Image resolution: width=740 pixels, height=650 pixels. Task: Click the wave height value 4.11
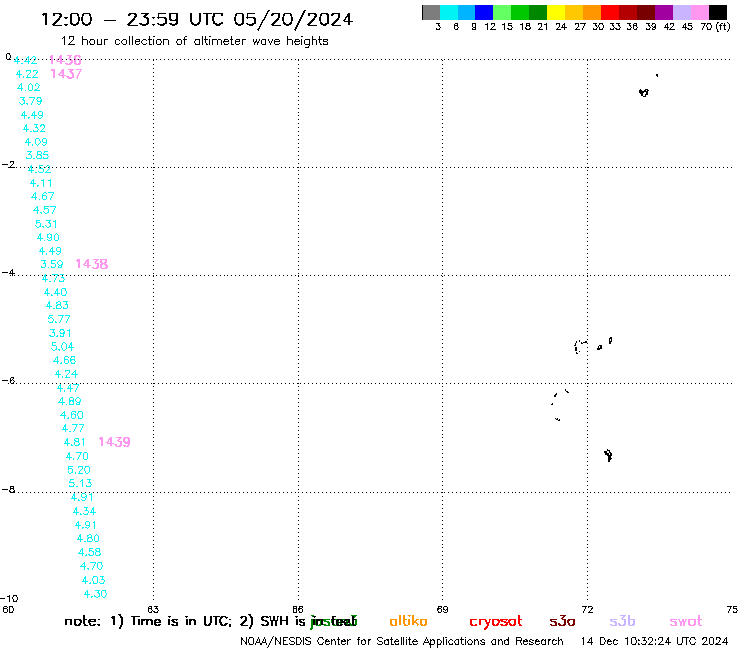[x=41, y=183]
